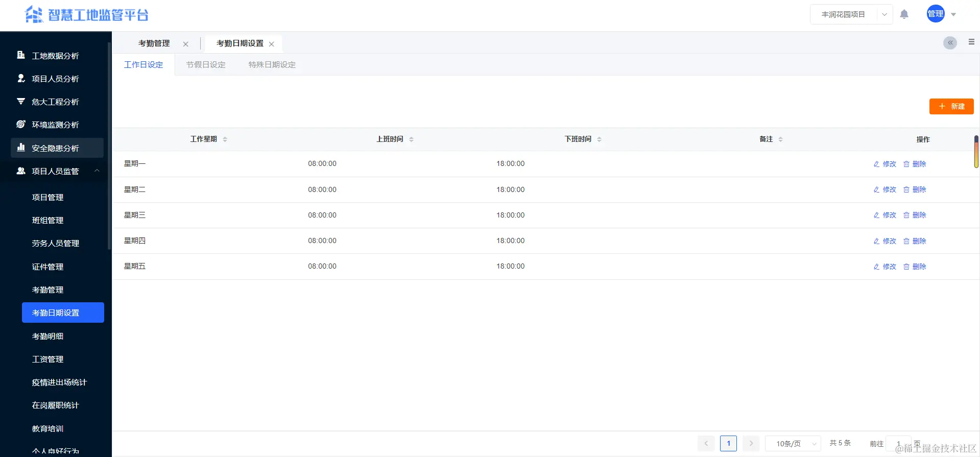Open 项目人员分析 in the sidebar
Viewport: 980px width, 457px height.
click(57, 79)
